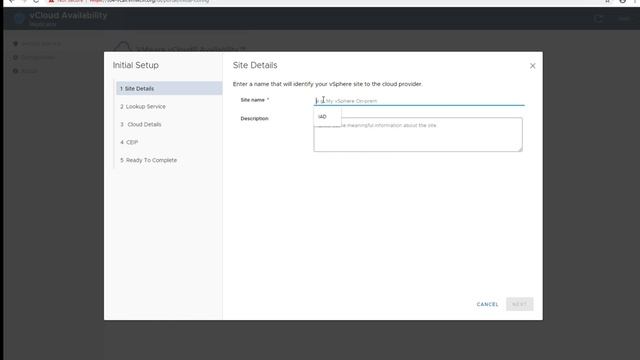
Task: Click the Description label
Action: pyautogui.click(x=254, y=118)
